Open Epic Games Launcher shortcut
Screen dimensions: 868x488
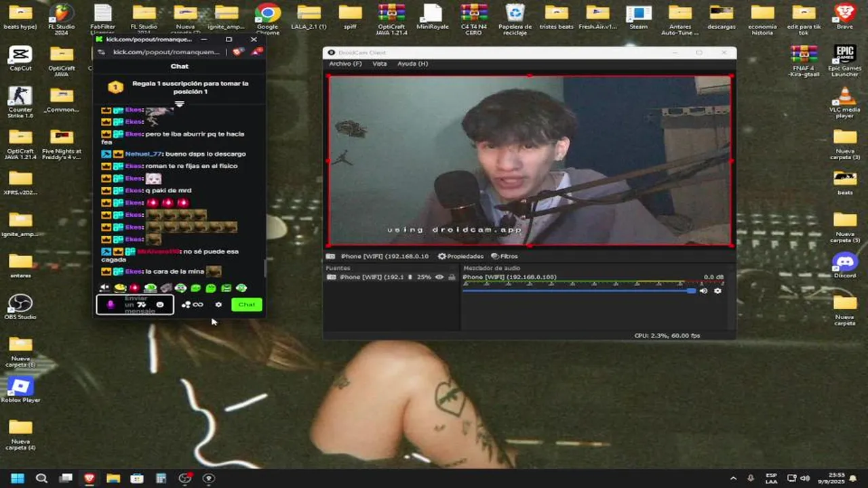[x=845, y=61]
